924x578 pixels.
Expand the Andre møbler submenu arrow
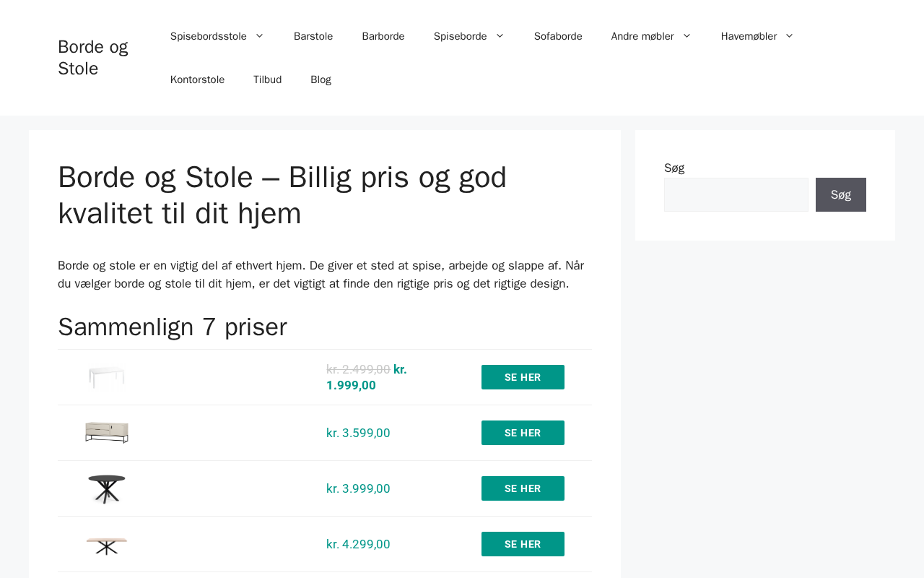pyautogui.click(x=687, y=36)
